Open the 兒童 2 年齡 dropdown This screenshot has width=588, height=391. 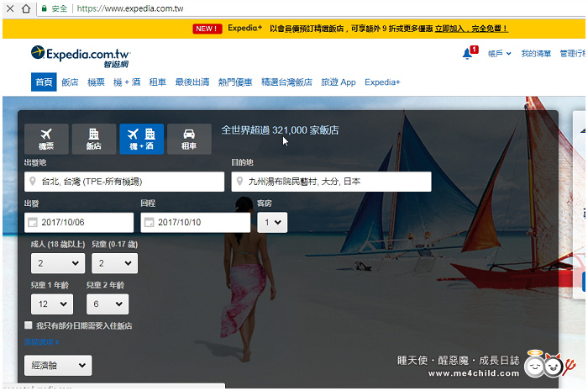(108, 304)
